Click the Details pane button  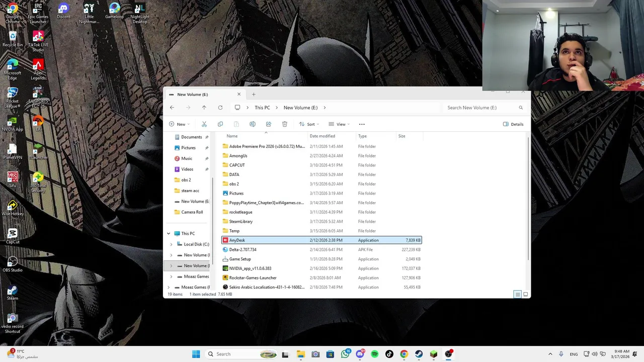[x=513, y=124]
